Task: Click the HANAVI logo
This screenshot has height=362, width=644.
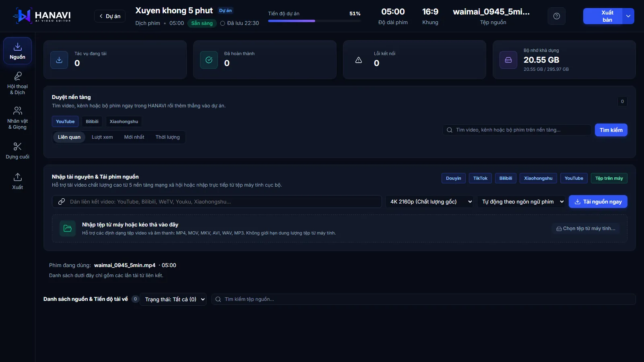Action: (x=42, y=16)
